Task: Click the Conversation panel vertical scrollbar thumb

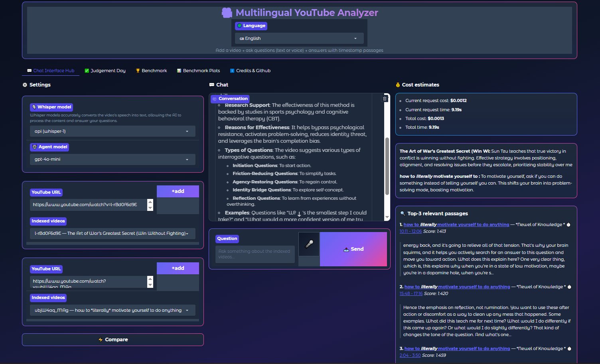Action: coord(387,166)
